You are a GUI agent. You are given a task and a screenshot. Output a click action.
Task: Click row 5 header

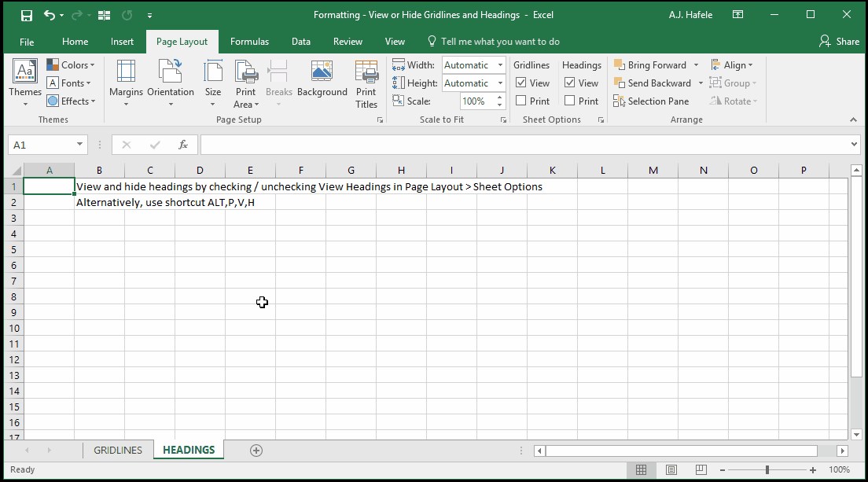coord(14,249)
